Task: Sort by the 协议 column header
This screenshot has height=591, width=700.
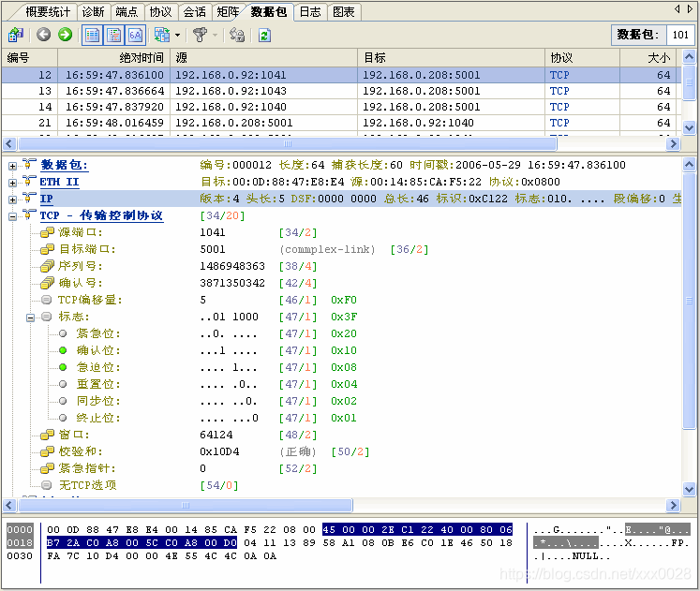Action: (x=583, y=57)
